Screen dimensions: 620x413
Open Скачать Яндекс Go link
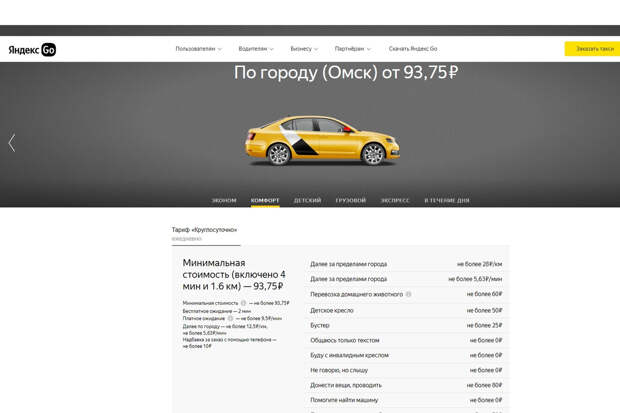413,49
